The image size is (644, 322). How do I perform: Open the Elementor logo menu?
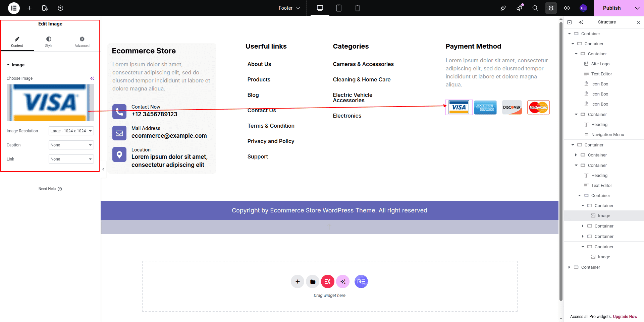pos(14,8)
